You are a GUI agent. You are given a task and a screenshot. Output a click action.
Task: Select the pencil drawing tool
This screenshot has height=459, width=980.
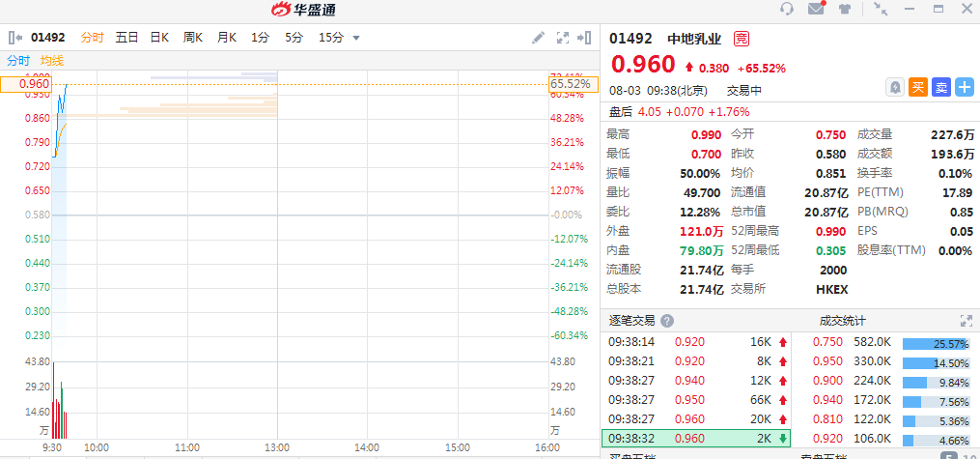tap(539, 38)
